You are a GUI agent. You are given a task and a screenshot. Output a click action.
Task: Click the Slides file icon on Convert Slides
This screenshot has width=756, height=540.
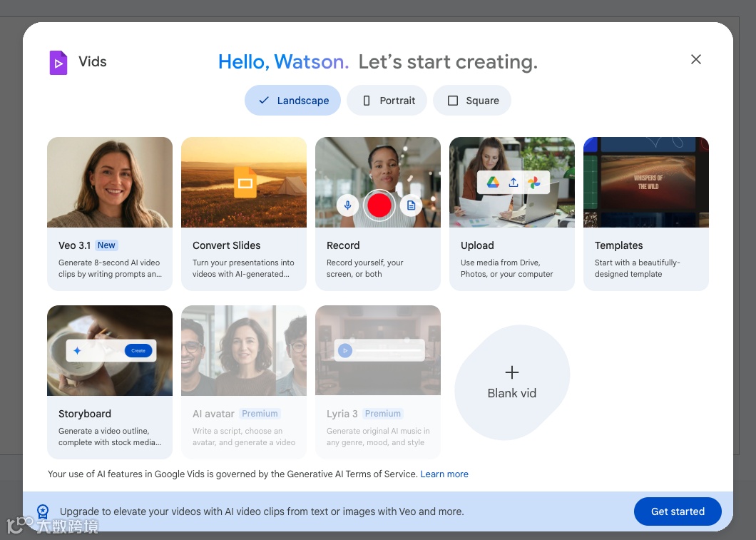(245, 182)
